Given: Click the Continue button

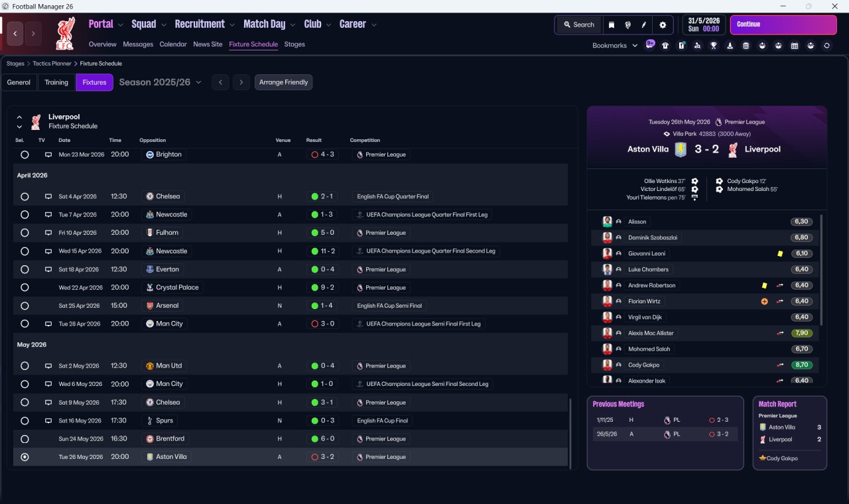Looking at the screenshot, I should pyautogui.click(x=783, y=25).
